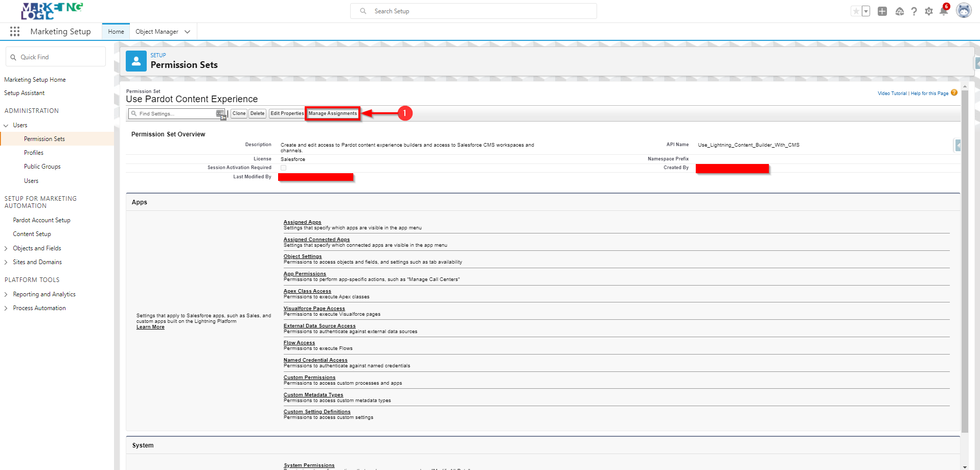980x470 pixels.
Task: Expand the Process Automation section
Action: [6, 308]
